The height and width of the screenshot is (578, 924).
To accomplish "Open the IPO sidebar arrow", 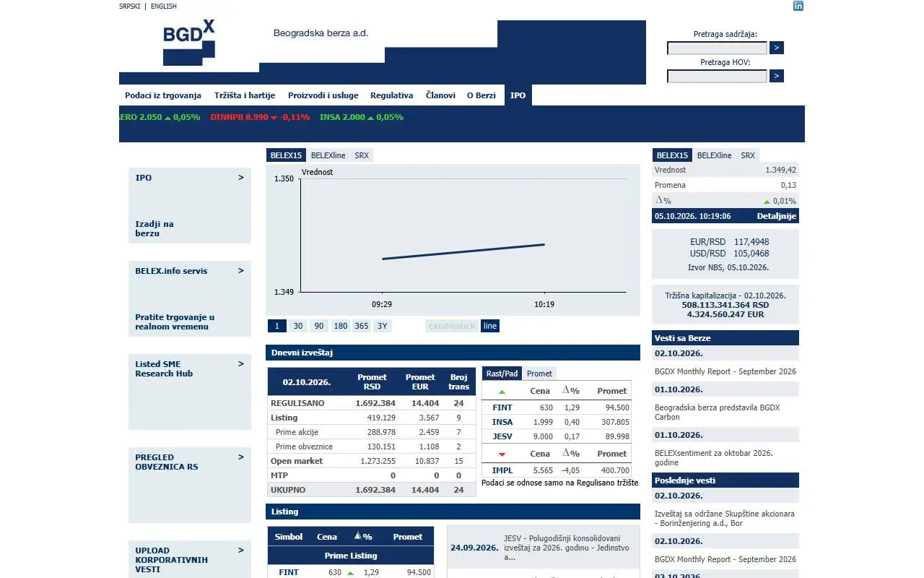I will [x=241, y=178].
